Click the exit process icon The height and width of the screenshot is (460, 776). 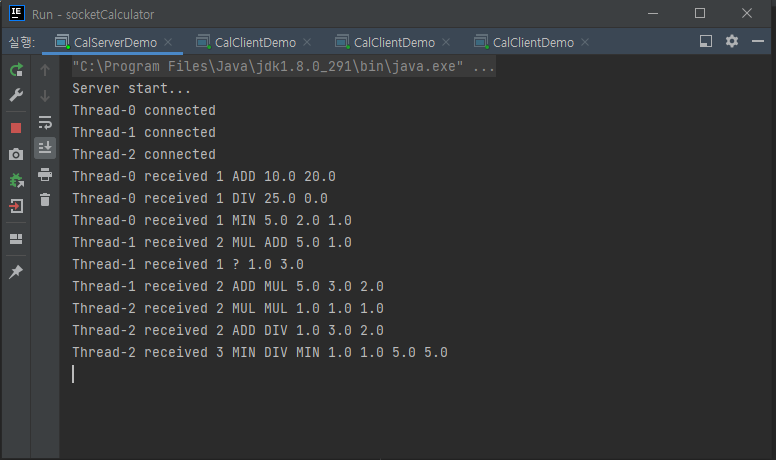(16, 206)
